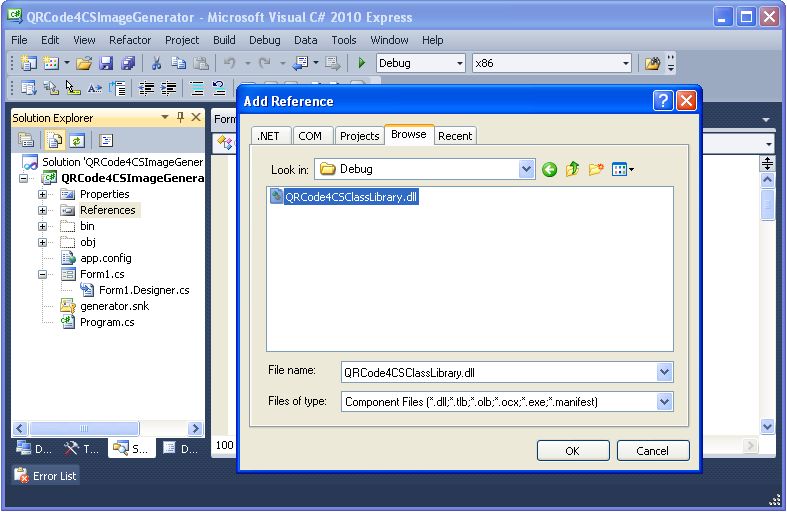Click the Uncomment Selected Lines icon

tap(219, 88)
